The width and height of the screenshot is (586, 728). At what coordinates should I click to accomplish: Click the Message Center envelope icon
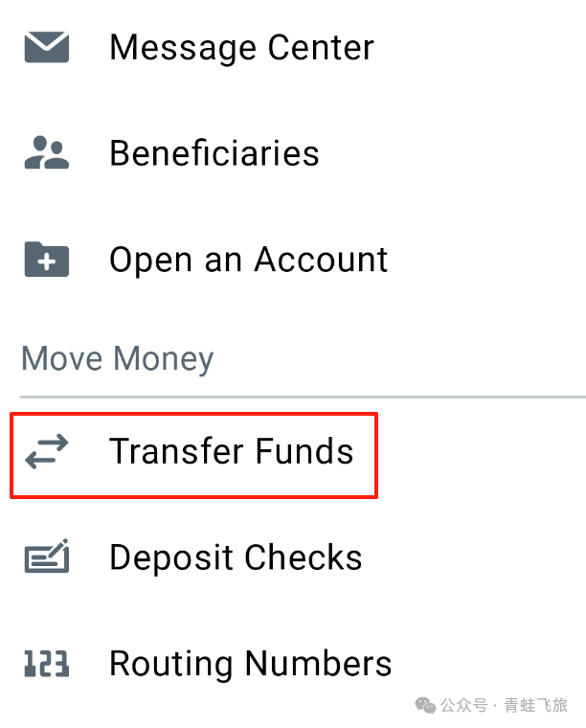[x=46, y=47]
